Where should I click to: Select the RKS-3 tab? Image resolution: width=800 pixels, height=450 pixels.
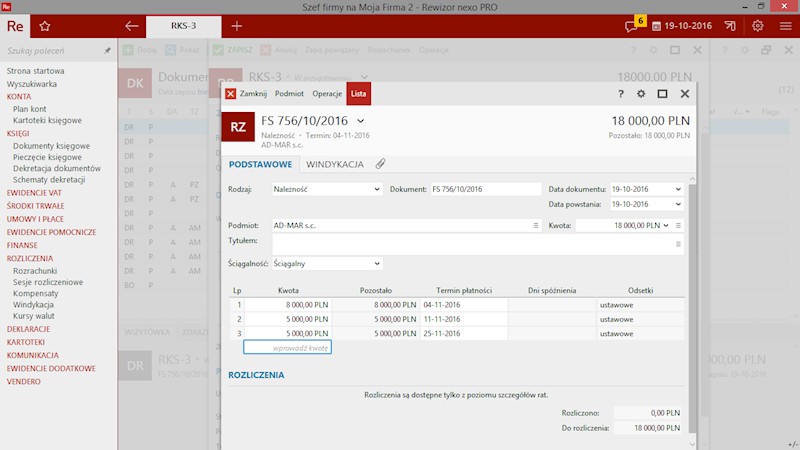(x=184, y=26)
